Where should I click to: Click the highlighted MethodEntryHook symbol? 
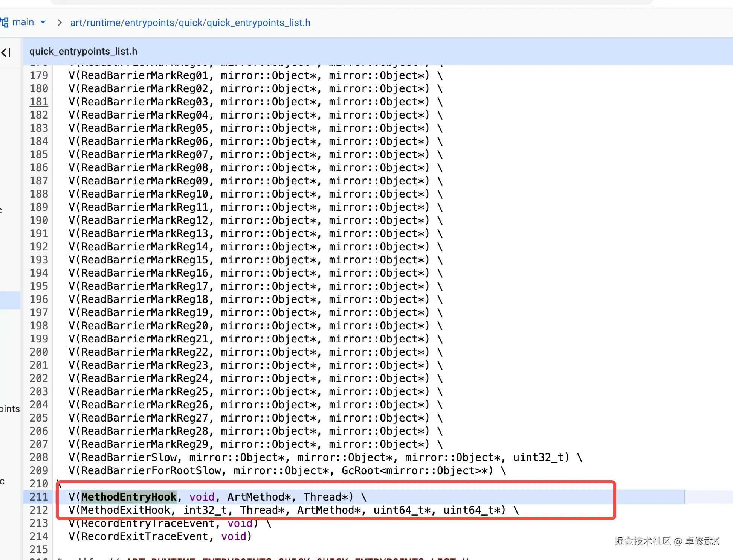click(x=129, y=497)
